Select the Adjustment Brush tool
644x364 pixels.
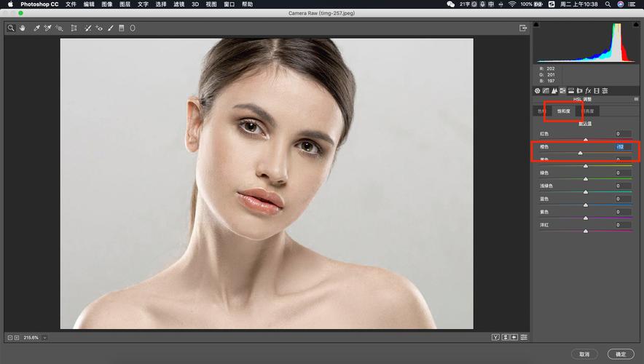pyautogui.click(x=111, y=28)
